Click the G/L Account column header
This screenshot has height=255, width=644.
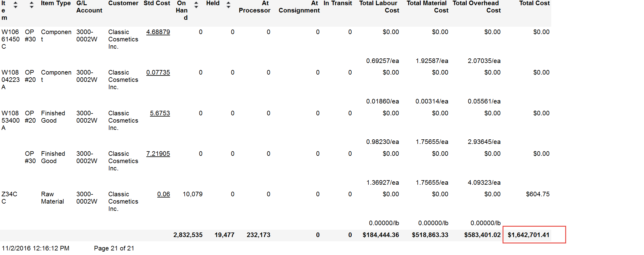coord(89,7)
